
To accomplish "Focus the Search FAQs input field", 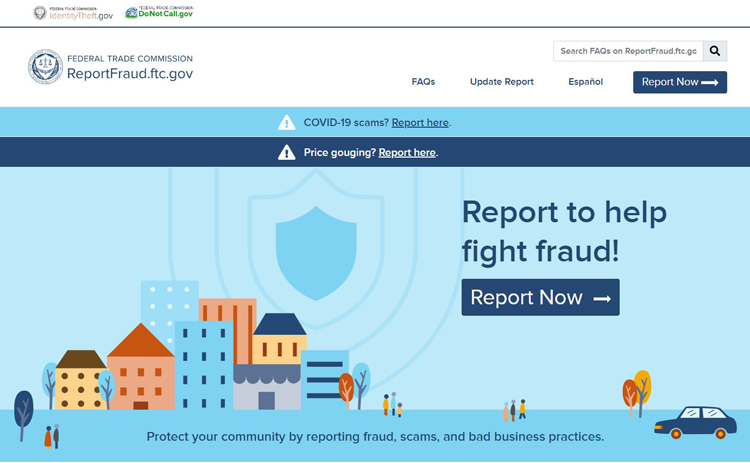I will tap(628, 51).
